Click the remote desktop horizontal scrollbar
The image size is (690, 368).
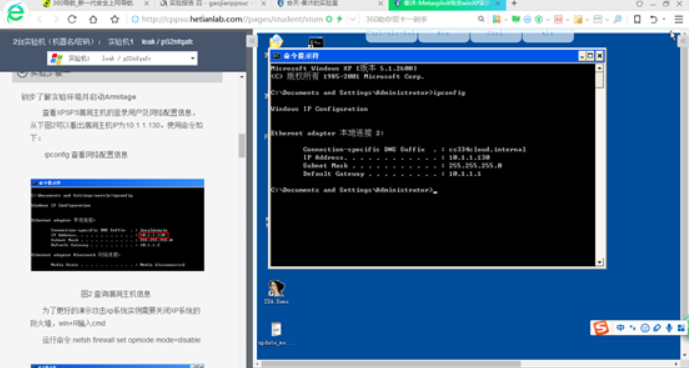[x=391, y=364]
